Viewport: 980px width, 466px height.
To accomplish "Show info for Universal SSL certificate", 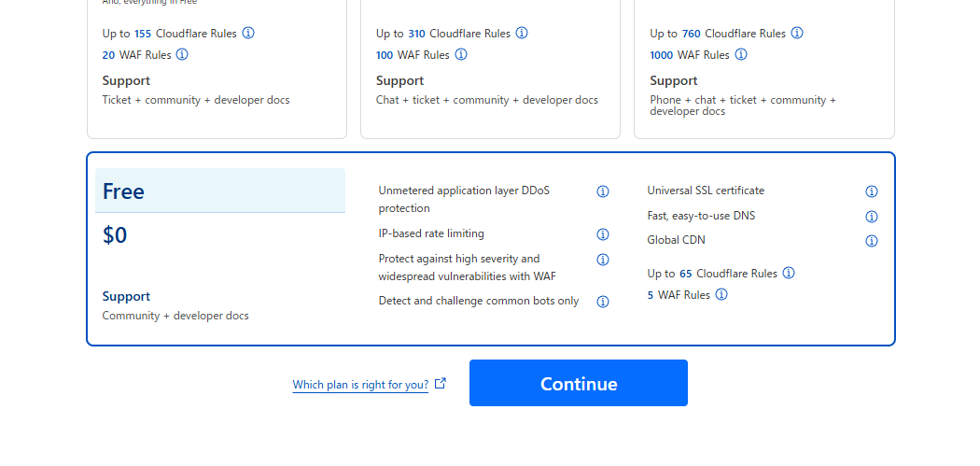I will pyautogui.click(x=872, y=191).
